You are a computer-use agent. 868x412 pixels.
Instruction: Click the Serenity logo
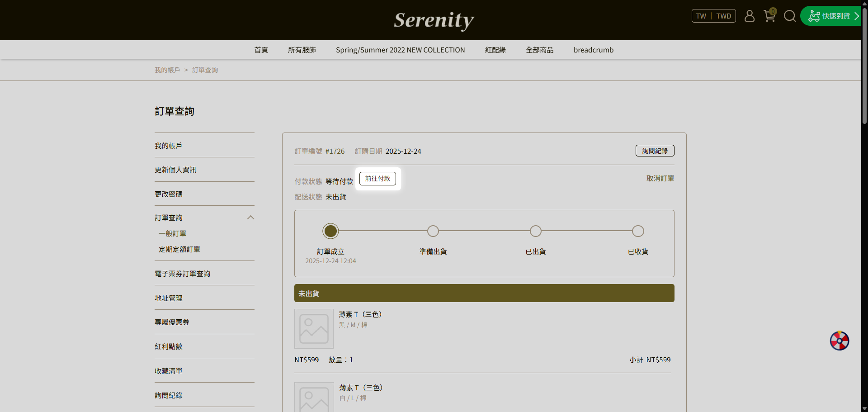pos(434,20)
